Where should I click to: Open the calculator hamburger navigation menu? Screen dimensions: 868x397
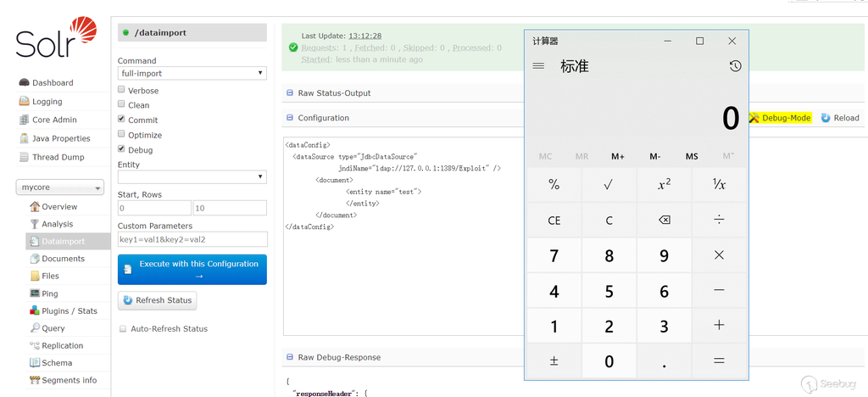[x=538, y=66]
